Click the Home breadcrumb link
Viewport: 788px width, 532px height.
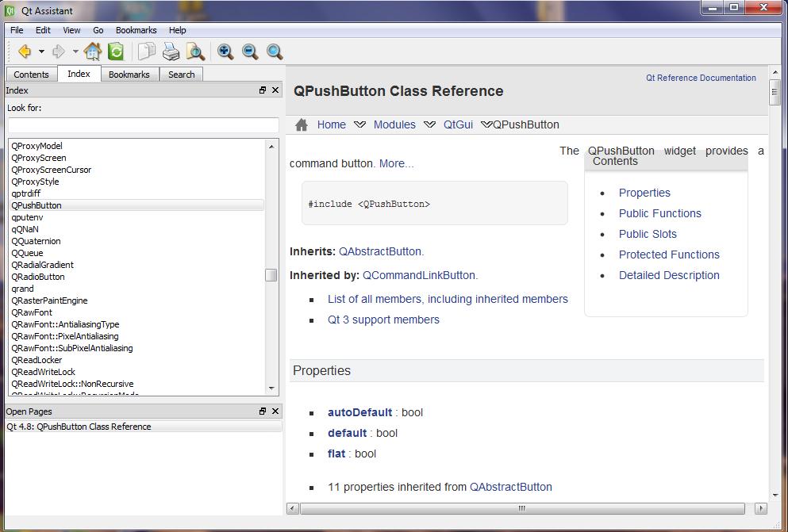pyautogui.click(x=331, y=124)
